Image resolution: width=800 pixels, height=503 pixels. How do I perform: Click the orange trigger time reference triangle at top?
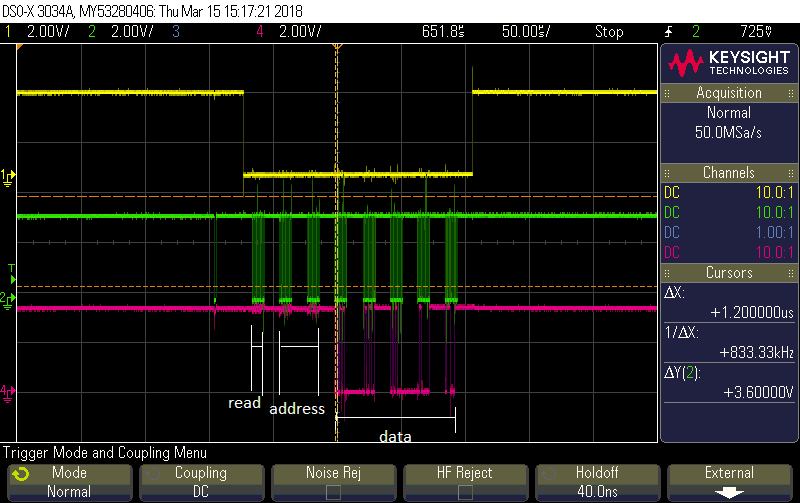(x=337, y=47)
